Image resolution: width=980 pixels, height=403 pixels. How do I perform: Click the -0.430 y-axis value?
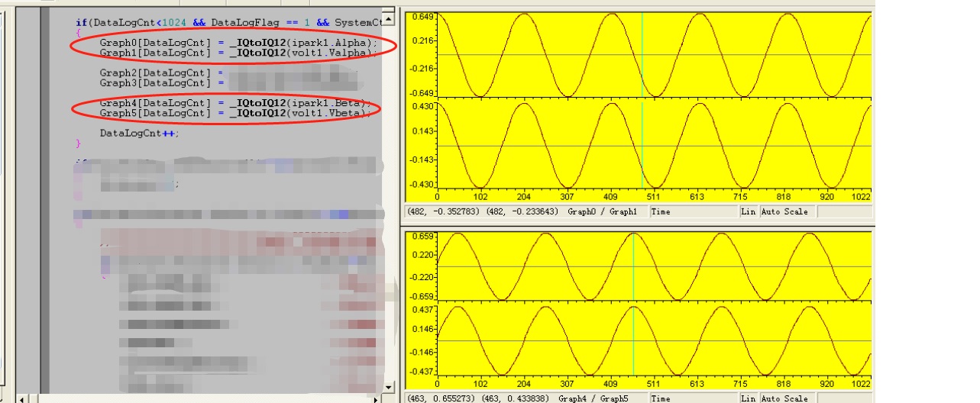point(421,185)
